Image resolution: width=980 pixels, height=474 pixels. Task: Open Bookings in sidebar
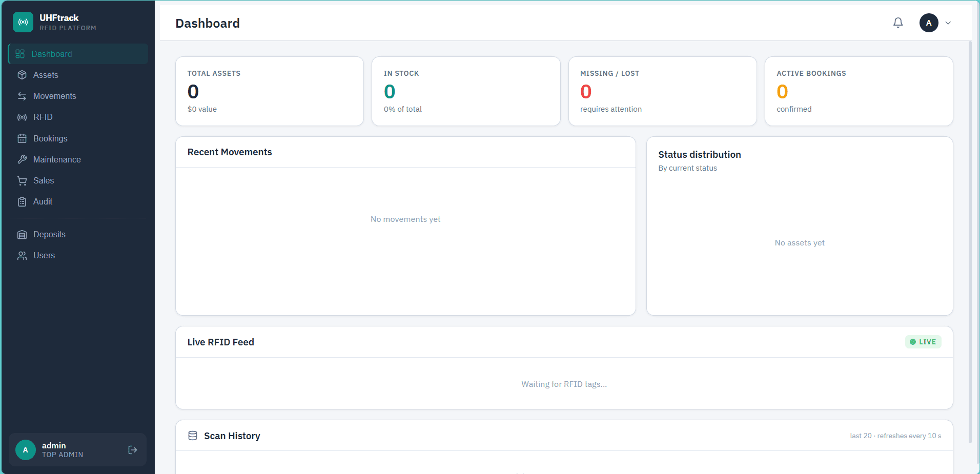point(78,138)
